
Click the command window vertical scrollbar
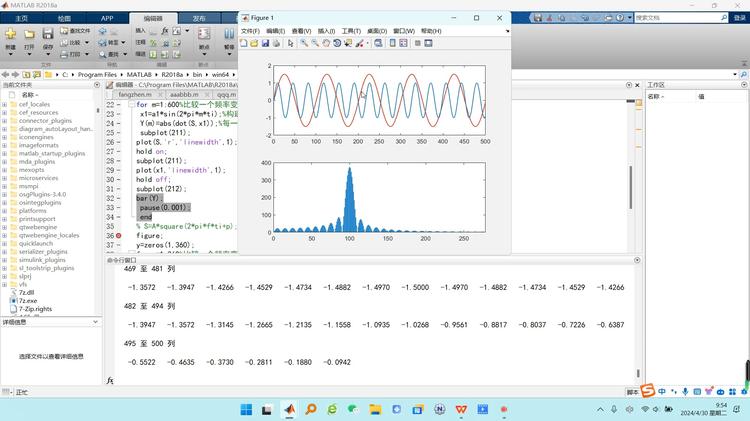[638, 373]
